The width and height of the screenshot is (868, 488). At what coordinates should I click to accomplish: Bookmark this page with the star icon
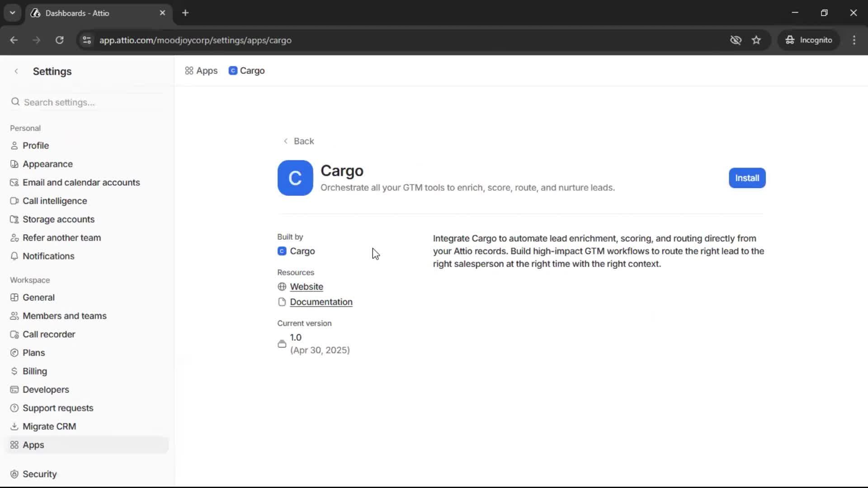pyautogui.click(x=756, y=40)
